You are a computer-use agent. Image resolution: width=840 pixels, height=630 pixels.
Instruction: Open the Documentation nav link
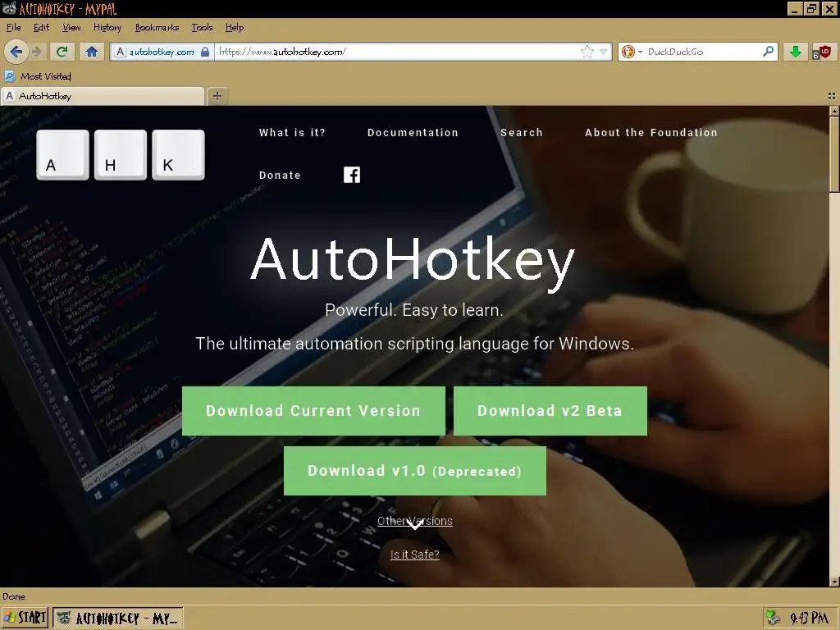(413, 132)
